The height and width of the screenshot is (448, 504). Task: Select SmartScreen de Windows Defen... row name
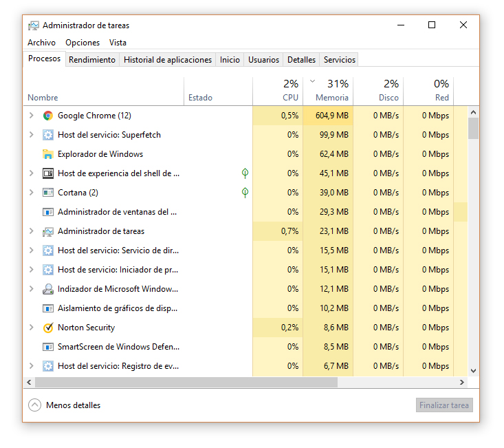(x=118, y=347)
